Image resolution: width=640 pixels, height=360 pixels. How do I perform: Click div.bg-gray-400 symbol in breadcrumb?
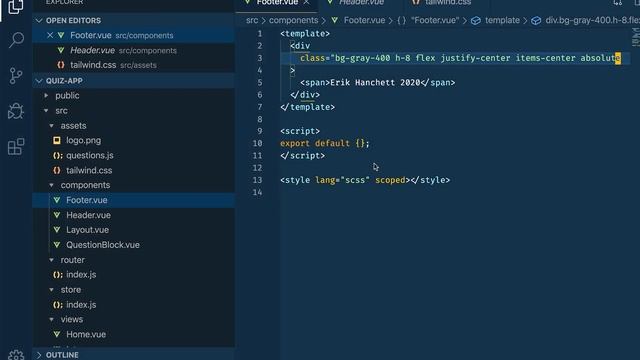(592, 20)
